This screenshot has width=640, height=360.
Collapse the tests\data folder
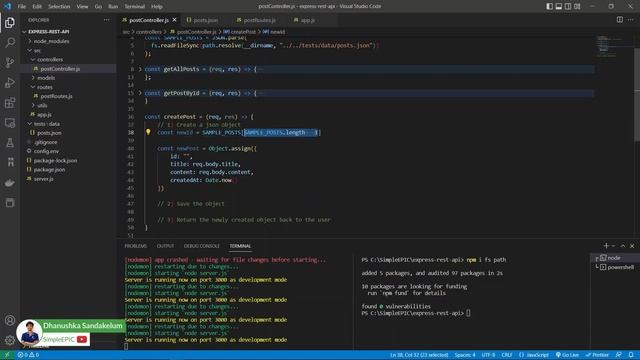(x=68, y=123)
